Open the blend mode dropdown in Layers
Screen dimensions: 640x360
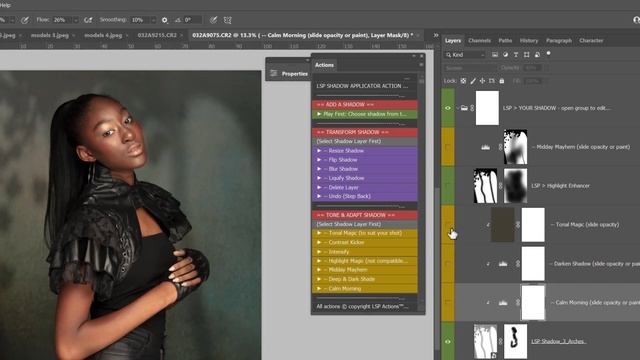[469, 68]
